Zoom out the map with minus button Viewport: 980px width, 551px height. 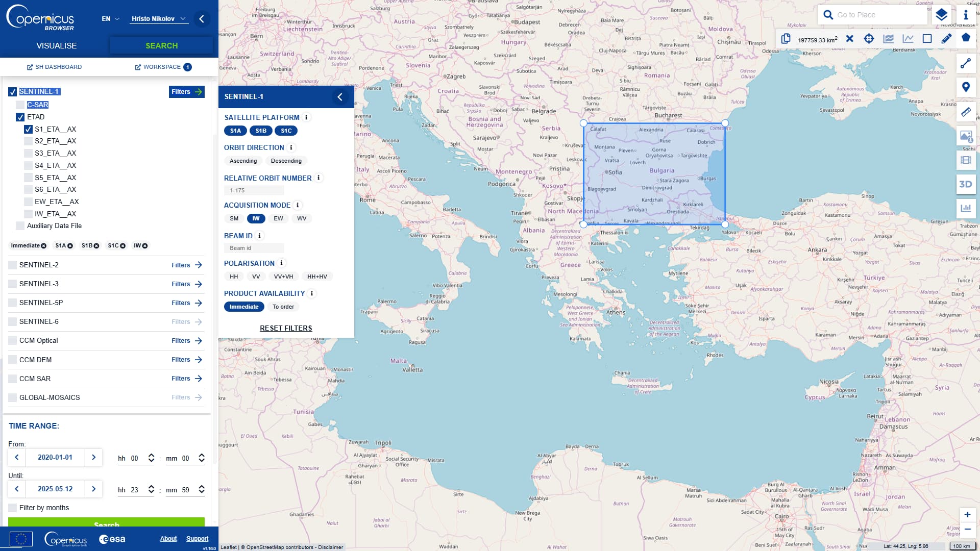(x=967, y=530)
